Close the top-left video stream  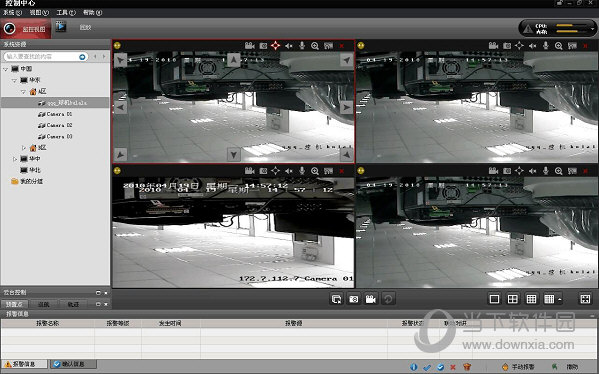pos(342,46)
